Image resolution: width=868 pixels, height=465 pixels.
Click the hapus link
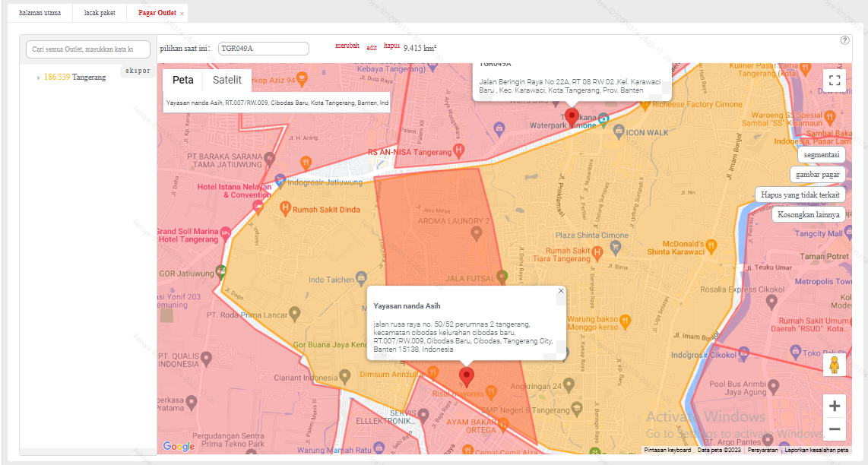pyautogui.click(x=392, y=46)
